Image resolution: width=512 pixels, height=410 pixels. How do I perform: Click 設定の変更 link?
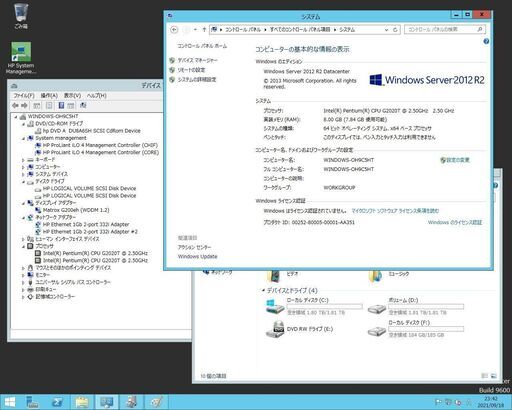(x=458, y=160)
